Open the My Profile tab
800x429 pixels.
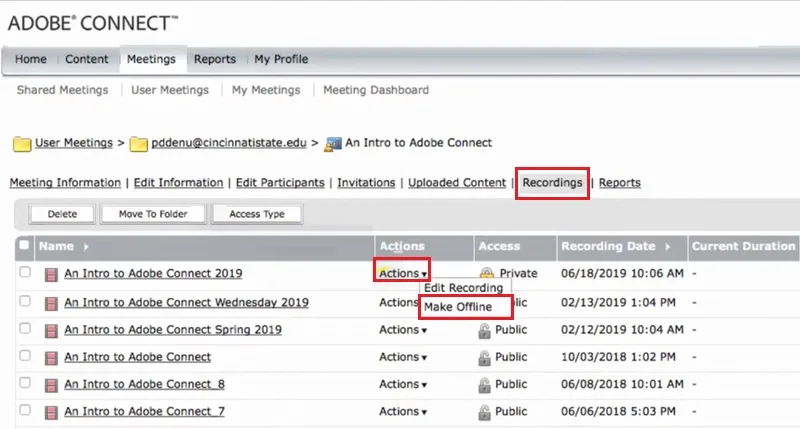click(281, 59)
